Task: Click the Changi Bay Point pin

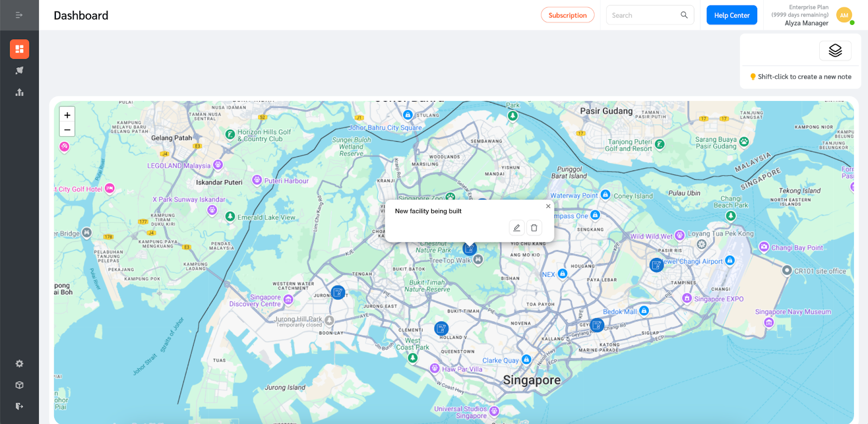Action: (x=764, y=246)
